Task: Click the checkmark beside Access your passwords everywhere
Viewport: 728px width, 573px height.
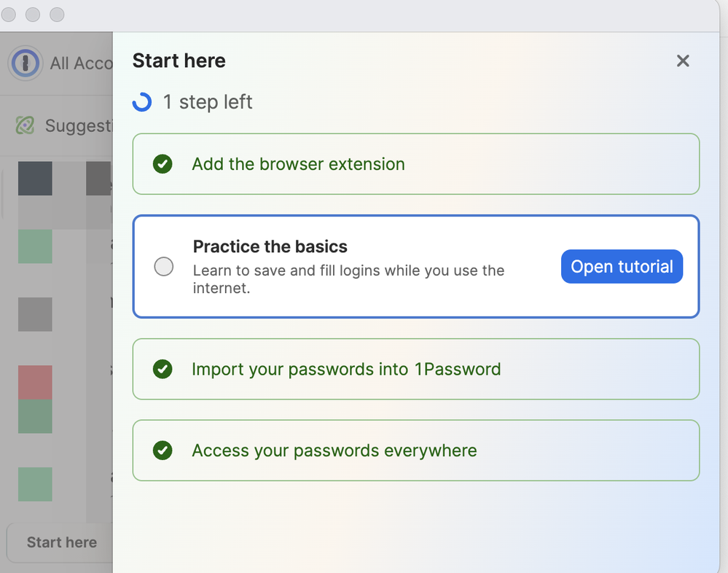Action: coord(163,451)
